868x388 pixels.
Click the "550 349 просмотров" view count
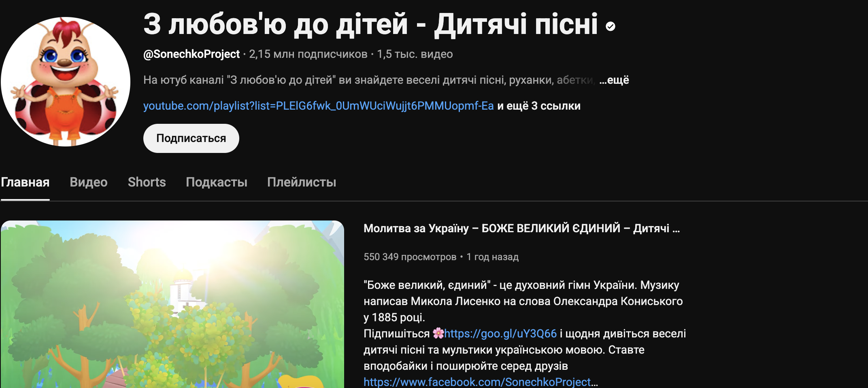[410, 257]
